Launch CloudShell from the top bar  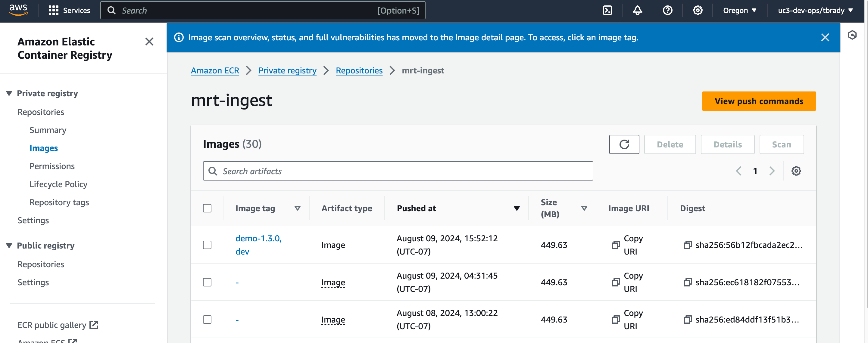tap(607, 11)
